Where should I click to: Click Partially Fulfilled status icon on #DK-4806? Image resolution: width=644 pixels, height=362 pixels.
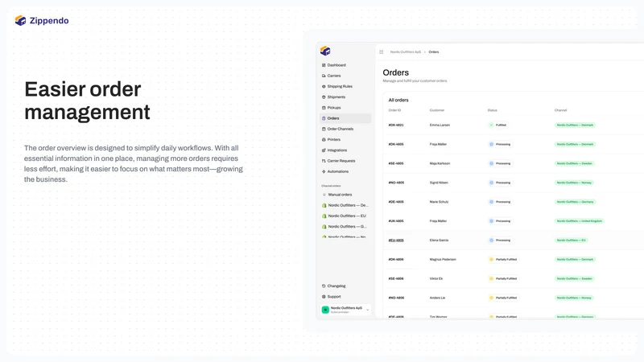click(491, 260)
